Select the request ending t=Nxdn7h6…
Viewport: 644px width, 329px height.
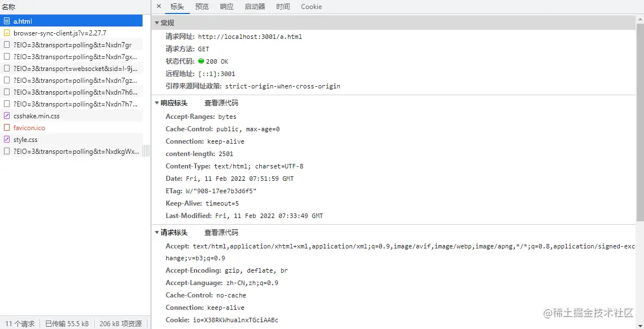72,92
